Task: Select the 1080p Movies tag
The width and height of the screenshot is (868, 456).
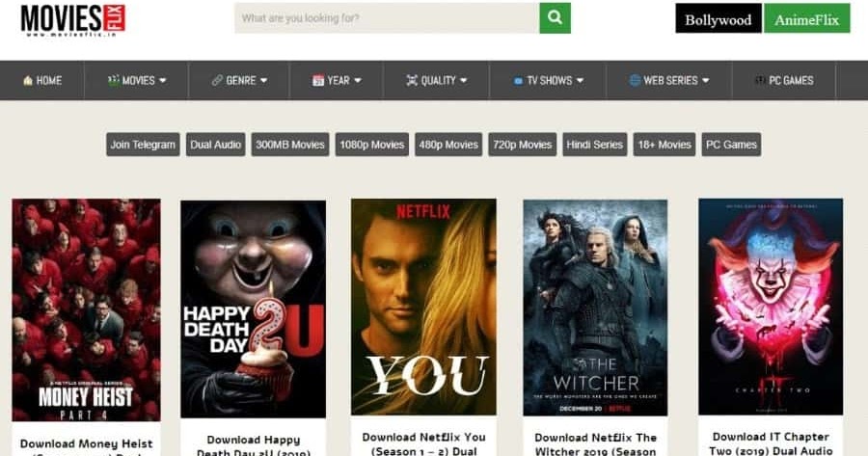Action: (372, 145)
